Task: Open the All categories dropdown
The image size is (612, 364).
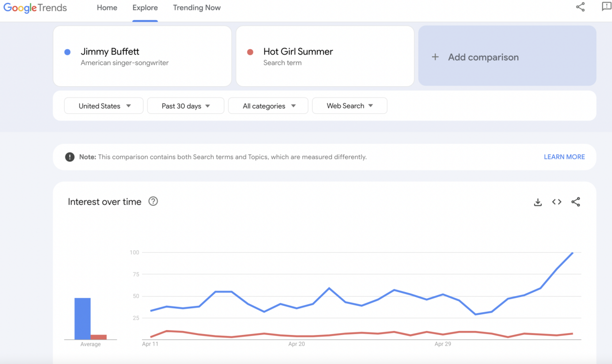Action: pyautogui.click(x=268, y=106)
